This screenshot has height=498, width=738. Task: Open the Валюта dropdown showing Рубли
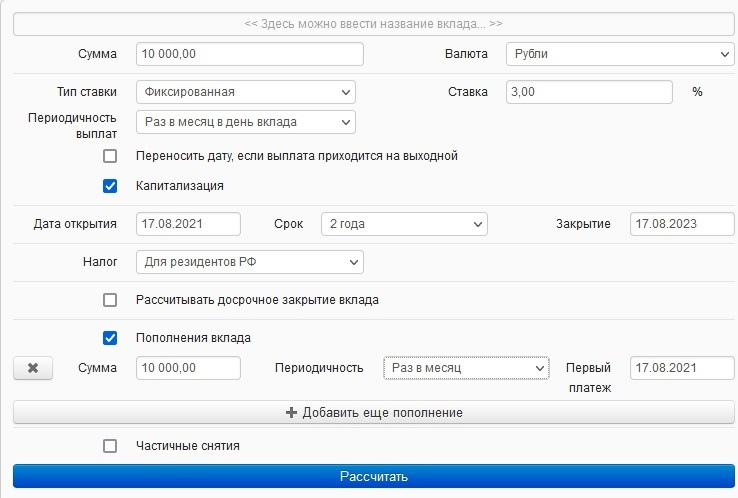tap(620, 54)
